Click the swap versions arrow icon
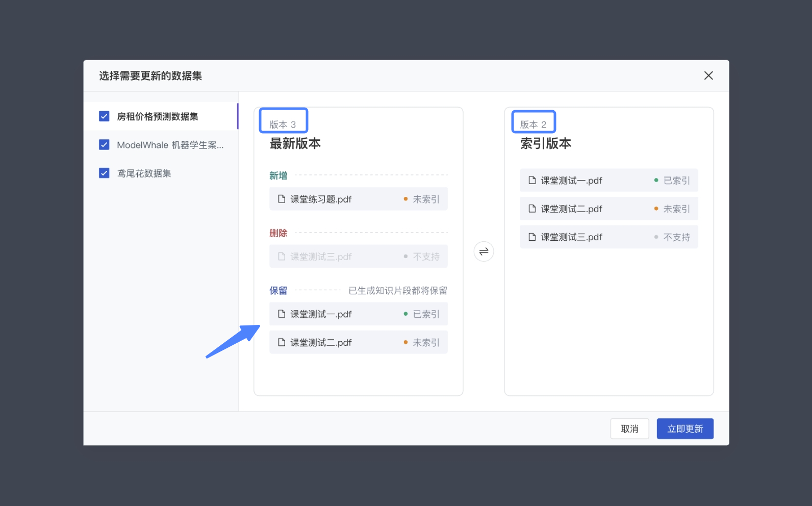Image resolution: width=812 pixels, height=506 pixels. pyautogui.click(x=484, y=251)
